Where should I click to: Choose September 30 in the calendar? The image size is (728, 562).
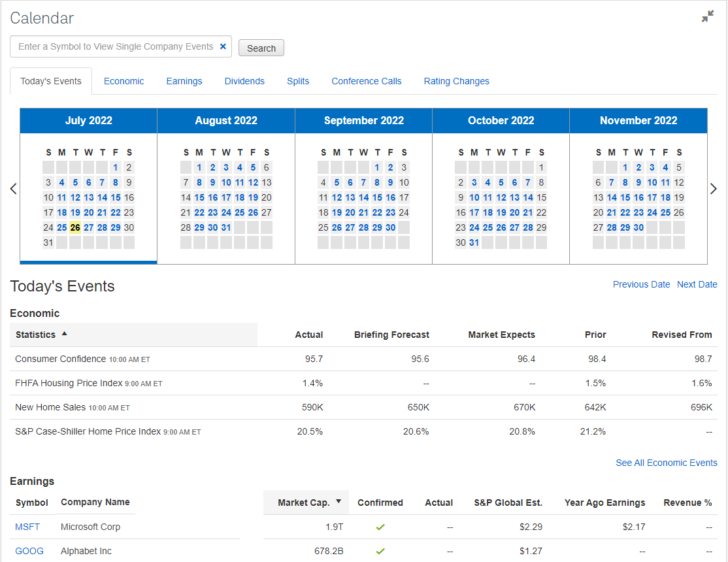pos(390,227)
